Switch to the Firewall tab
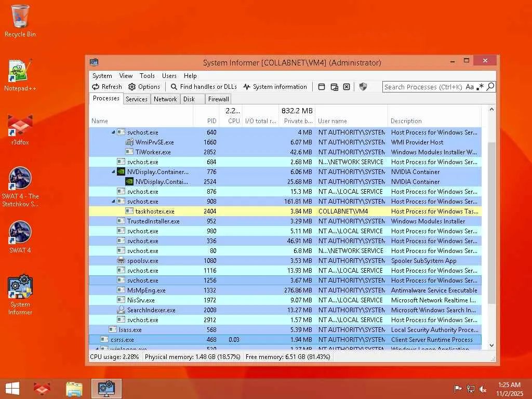Image resolution: width=532 pixels, height=399 pixels. click(x=219, y=99)
